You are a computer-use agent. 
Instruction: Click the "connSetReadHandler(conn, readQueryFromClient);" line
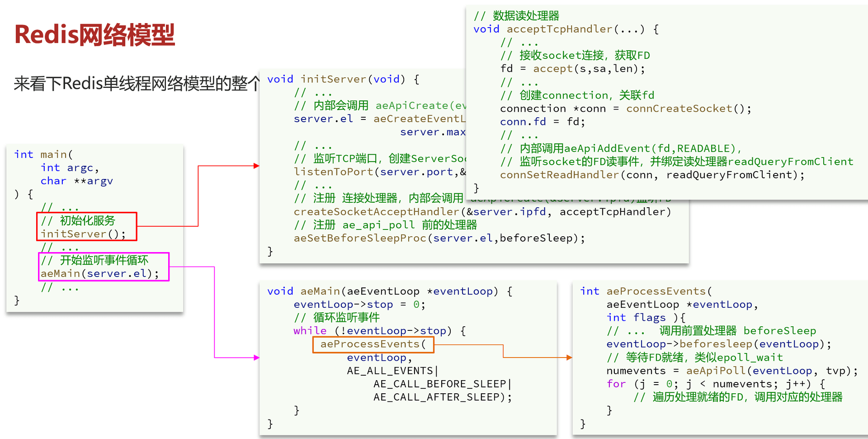click(x=652, y=175)
